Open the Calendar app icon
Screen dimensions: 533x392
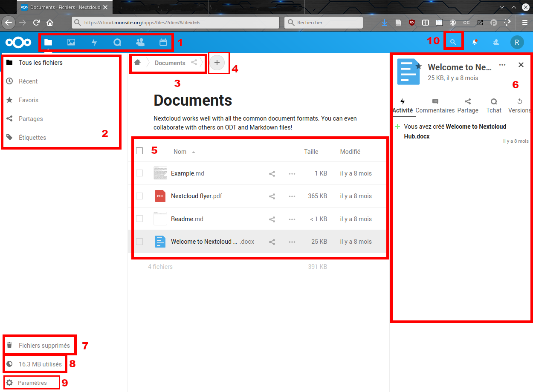pyautogui.click(x=163, y=42)
